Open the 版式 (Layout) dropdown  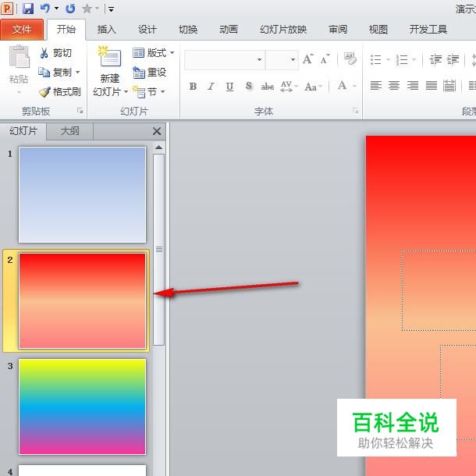pyautogui.click(x=153, y=53)
